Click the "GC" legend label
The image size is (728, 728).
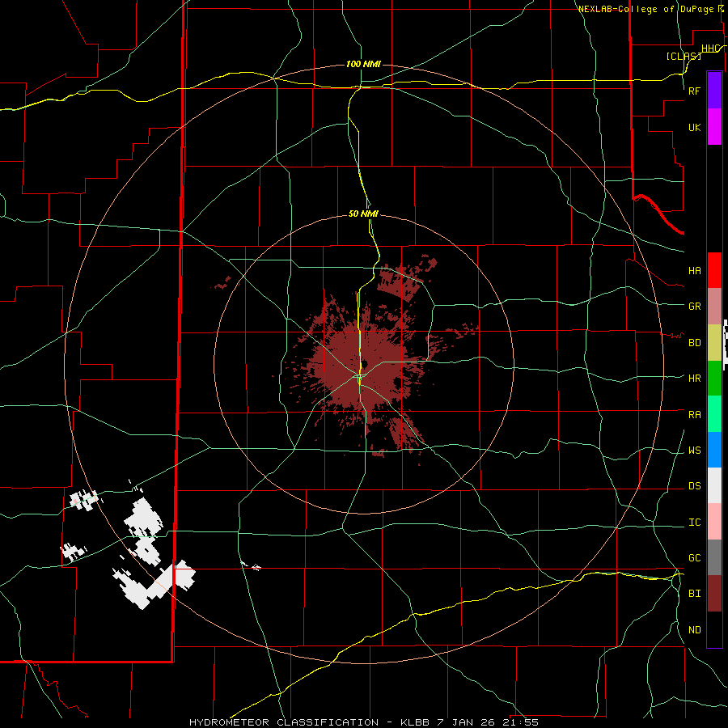(x=694, y=558)
